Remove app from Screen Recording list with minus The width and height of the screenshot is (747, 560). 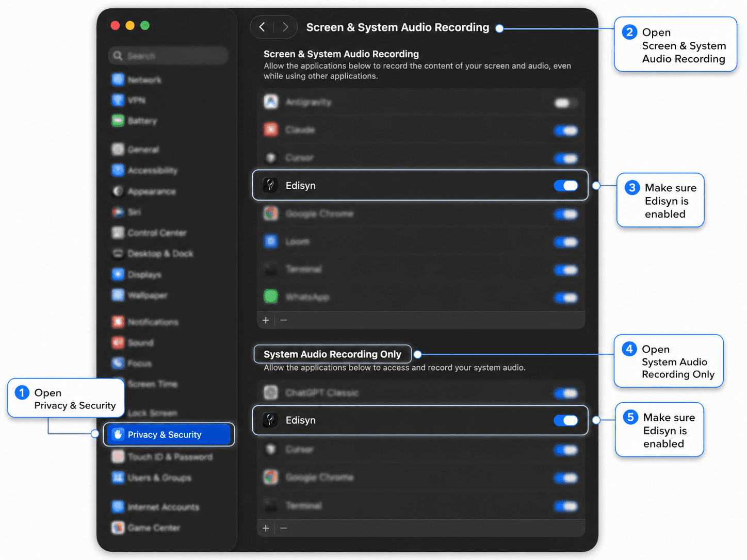(284, 320)
